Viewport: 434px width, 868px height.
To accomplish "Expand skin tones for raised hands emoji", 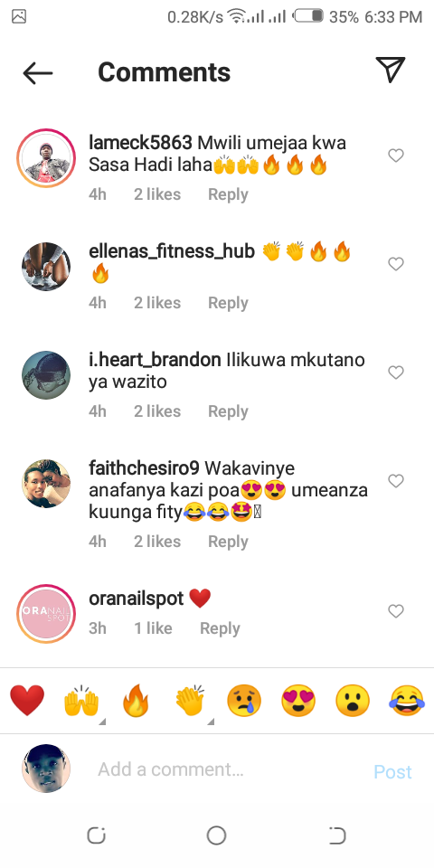I will point(102,722).
